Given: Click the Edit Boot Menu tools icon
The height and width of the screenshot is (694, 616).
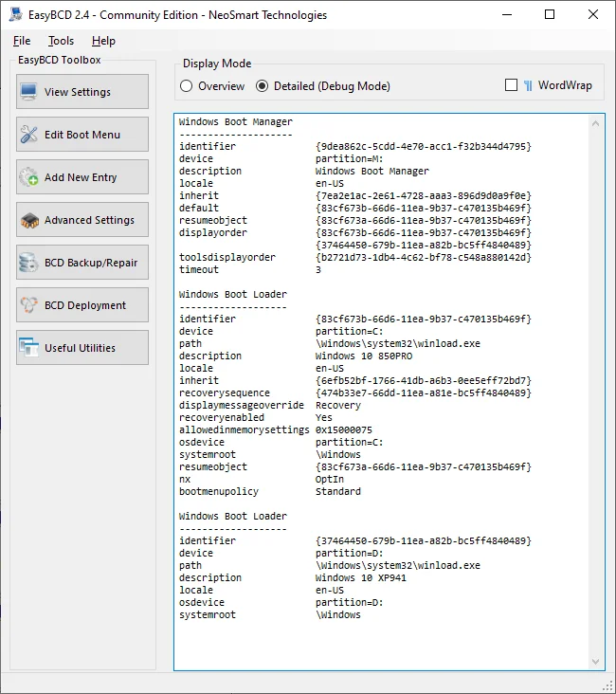Looking at the screenshot, I should click(28, 134).
